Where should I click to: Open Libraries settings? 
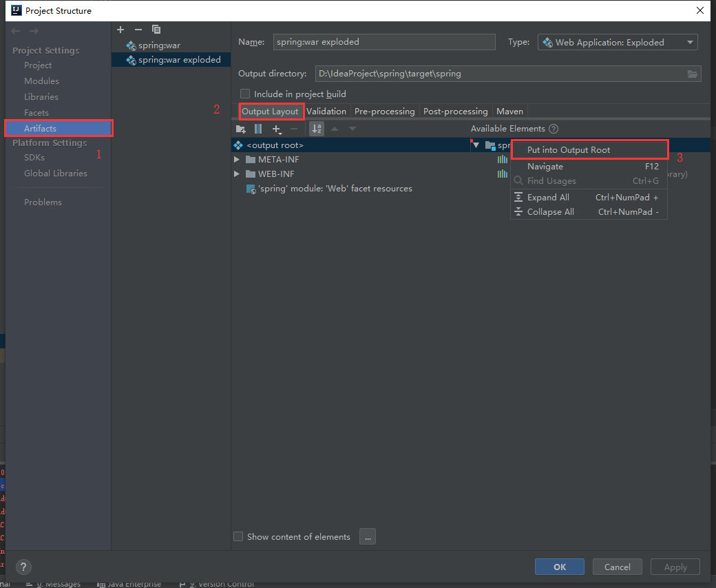pyautogui.click(x=41, y=97)
